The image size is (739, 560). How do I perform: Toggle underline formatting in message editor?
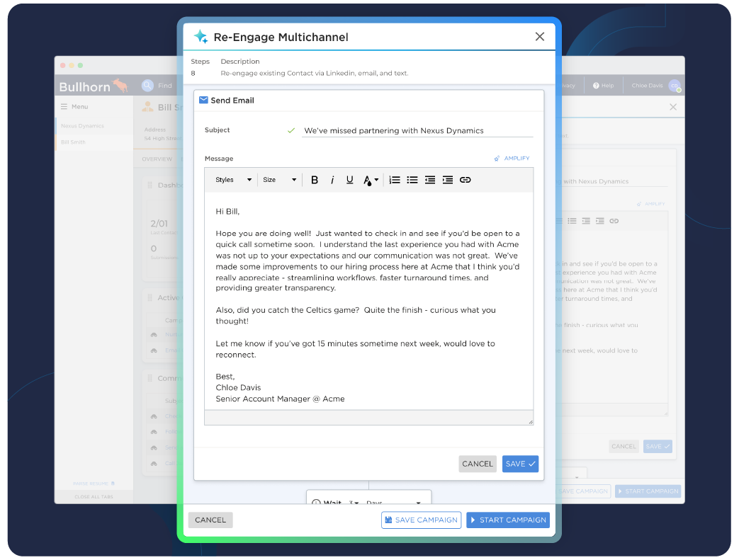pos(350,180)
